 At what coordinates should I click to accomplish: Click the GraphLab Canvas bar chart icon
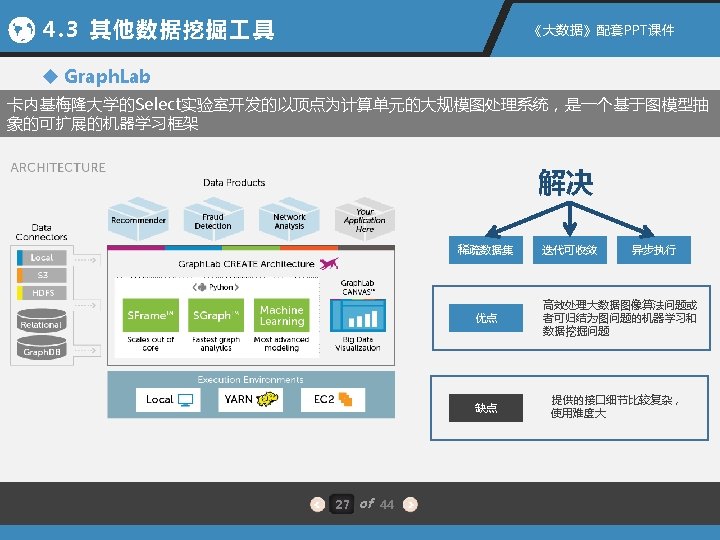[358, 315]
